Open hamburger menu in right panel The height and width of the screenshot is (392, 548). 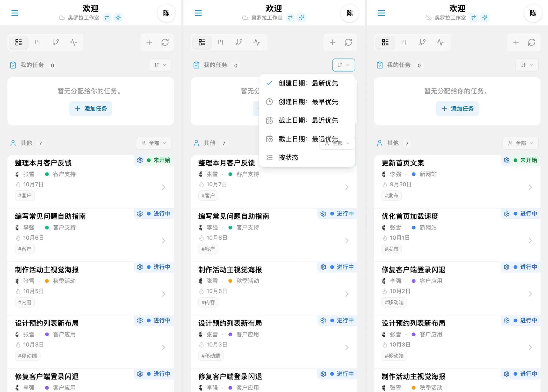click(381, 13)
